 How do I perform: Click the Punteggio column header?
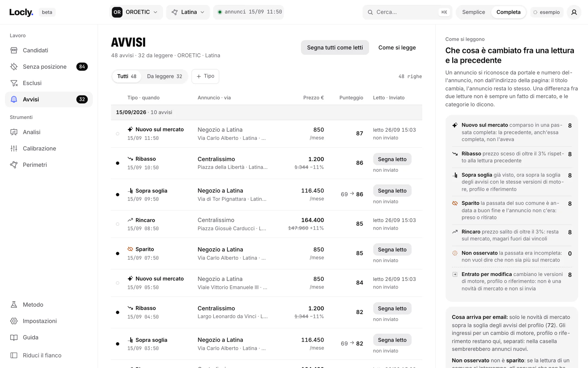tap(351, 98)
